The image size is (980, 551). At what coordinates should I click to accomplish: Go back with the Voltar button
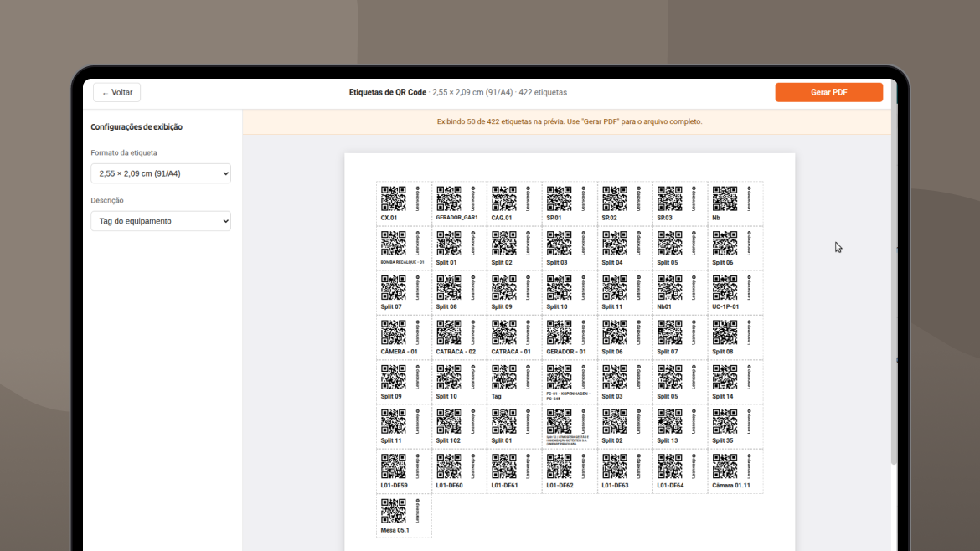[117, 92]
